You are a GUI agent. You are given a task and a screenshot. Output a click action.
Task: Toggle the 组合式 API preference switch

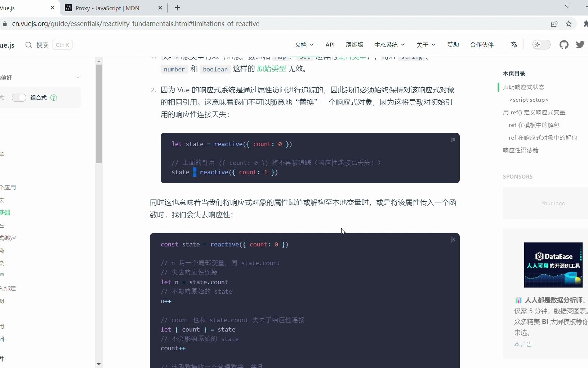point(19,98)
